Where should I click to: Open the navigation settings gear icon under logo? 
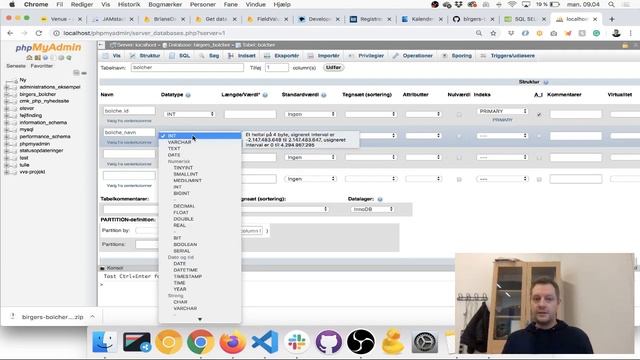coord(61,58)
